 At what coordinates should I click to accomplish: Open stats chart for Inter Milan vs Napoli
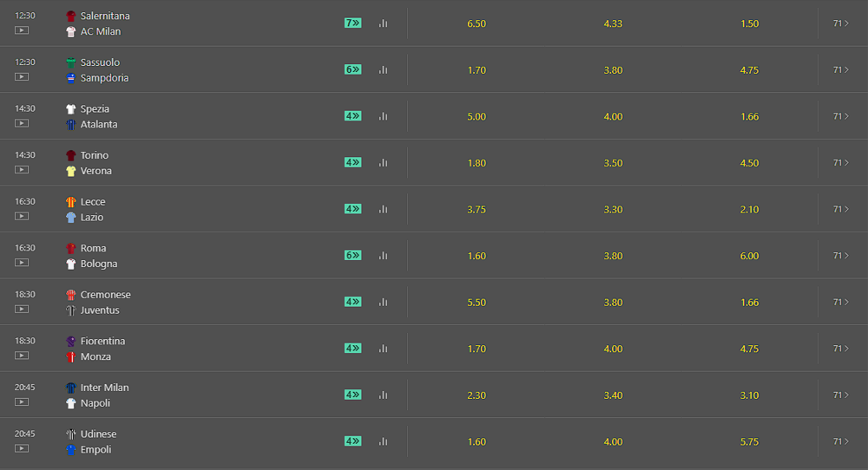click(x=383, y=395)
